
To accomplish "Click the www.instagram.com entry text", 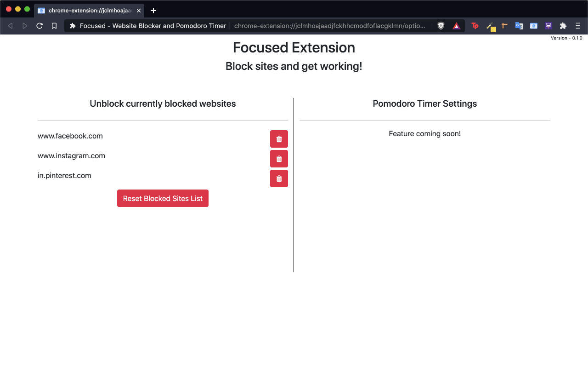I will pos(71,156).
